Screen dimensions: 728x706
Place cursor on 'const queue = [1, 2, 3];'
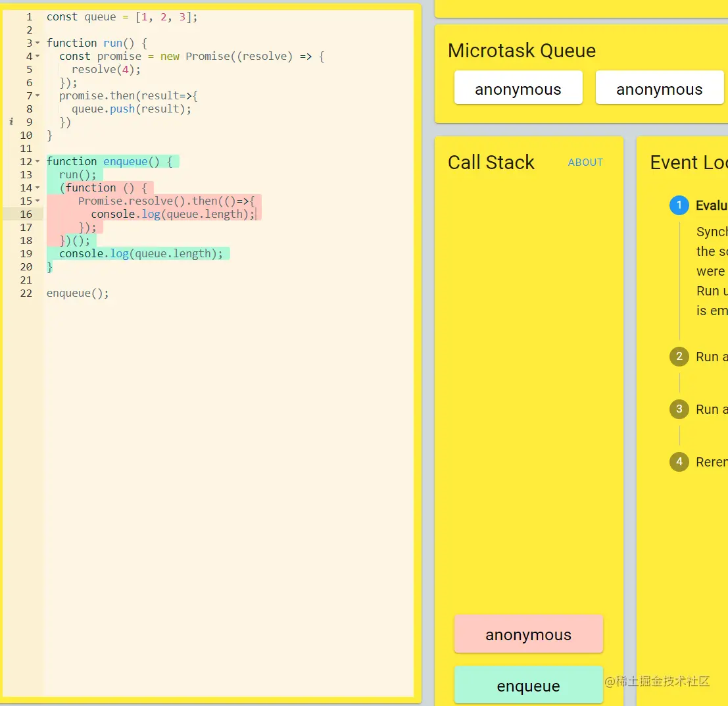click(x=122, y=17)
